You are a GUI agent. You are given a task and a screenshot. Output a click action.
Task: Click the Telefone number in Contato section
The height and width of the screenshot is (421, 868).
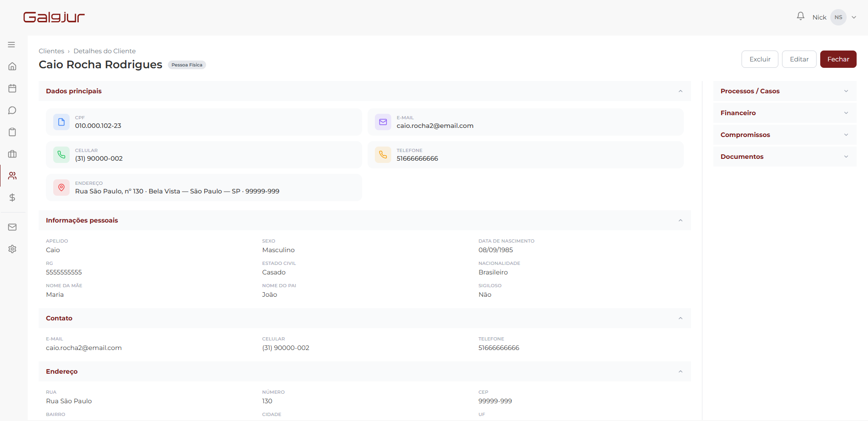point(499,348)
